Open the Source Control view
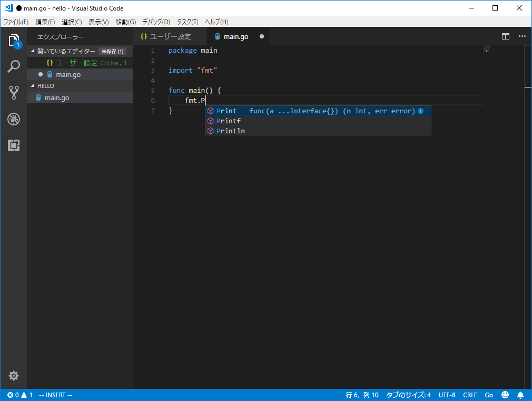 (14, 93)
